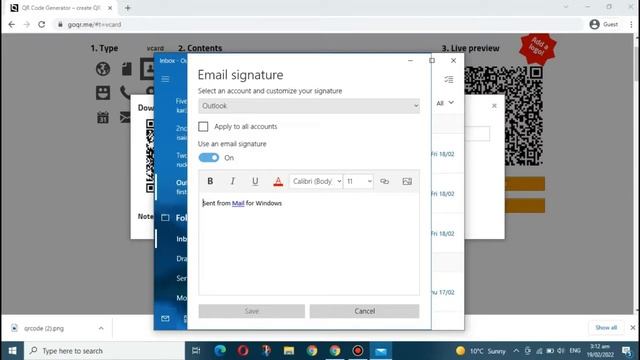Viewport: 640px width, 360px height.
Task: Expand the All filter dropdown in Mail
Action: click(445, 103)
